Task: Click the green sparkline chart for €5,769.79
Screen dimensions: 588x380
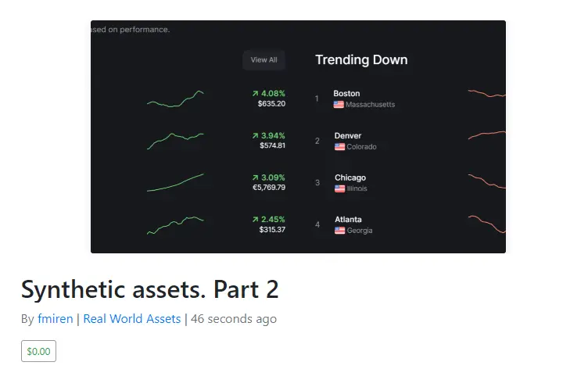Action: 175,183
